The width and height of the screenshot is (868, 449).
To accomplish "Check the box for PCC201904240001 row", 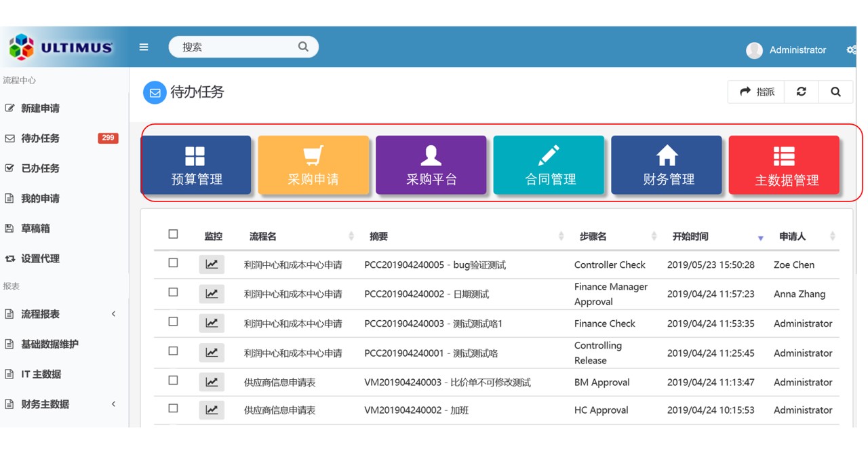I will (173, 351).
